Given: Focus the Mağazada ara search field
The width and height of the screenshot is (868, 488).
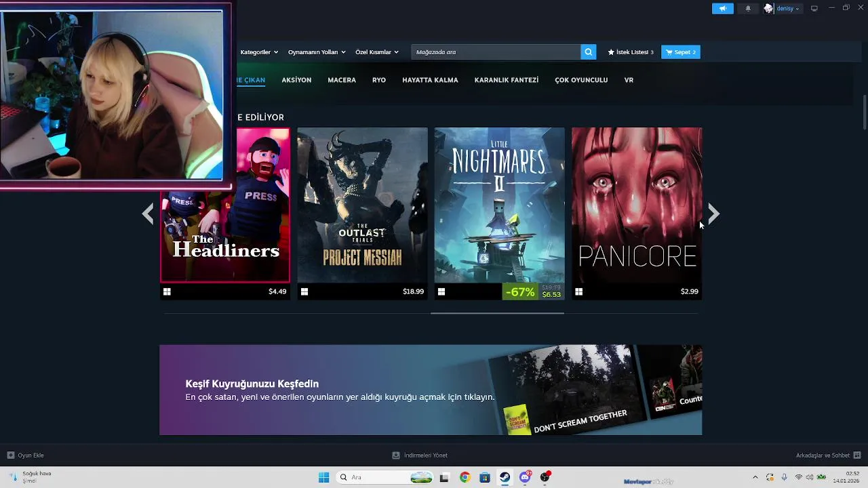Looking at the screenshot, I should tap(496, 52).
